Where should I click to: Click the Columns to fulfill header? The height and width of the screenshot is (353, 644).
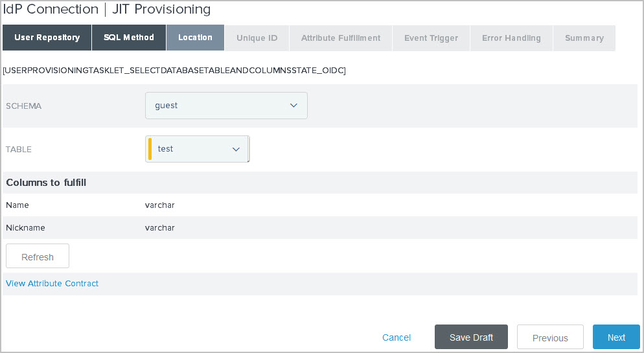click(46, 183)
